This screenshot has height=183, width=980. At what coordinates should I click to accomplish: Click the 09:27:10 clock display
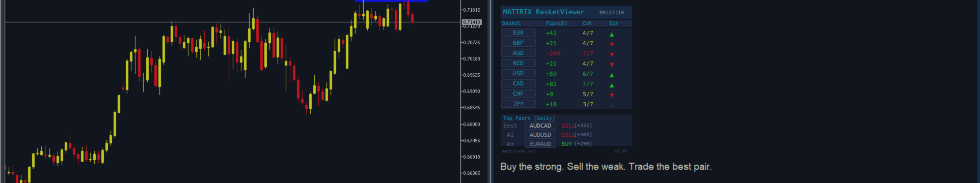point(611,12)
